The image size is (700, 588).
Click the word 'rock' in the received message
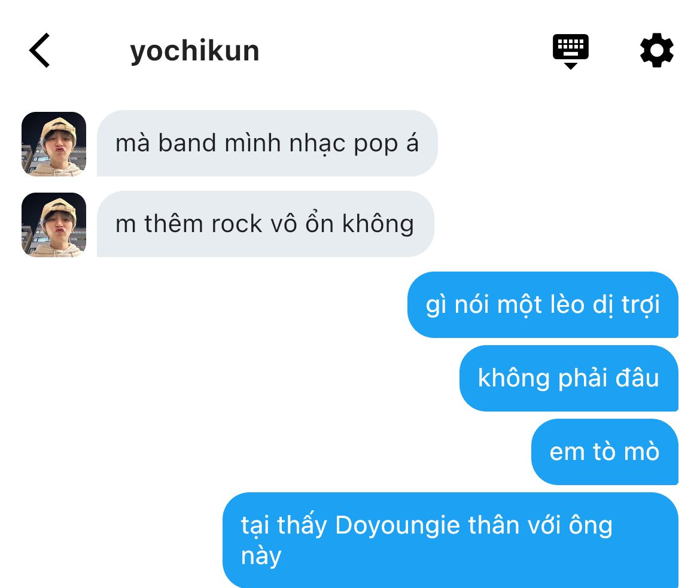[x=236, y=224]
